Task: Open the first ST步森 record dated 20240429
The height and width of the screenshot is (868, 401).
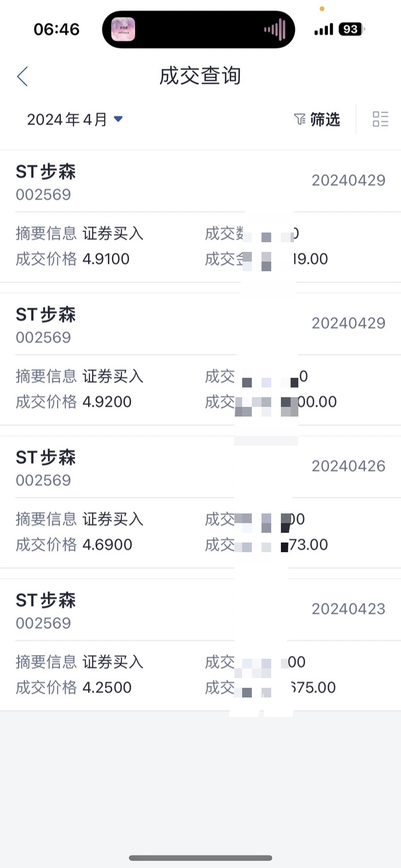Action: [x=200, y=217]
